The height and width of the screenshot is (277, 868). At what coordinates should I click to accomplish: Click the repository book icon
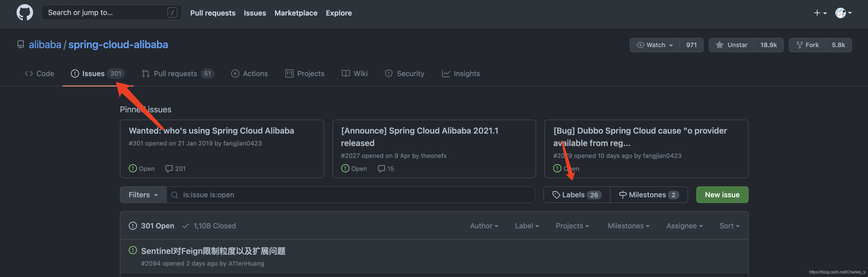(x=21, y=45)
